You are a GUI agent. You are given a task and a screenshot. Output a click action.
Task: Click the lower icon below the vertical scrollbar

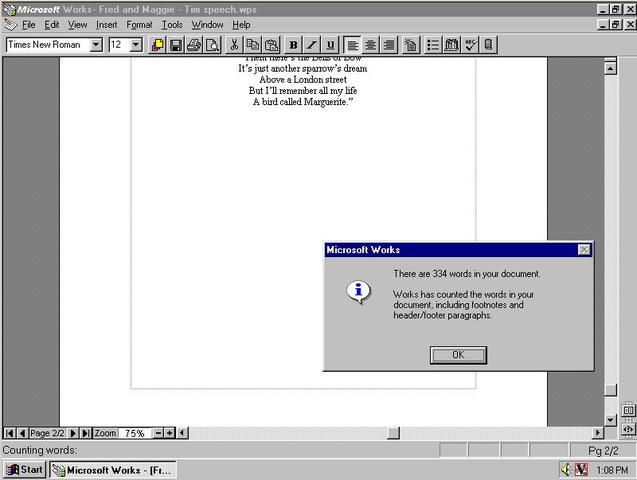(x=628, y=428)
